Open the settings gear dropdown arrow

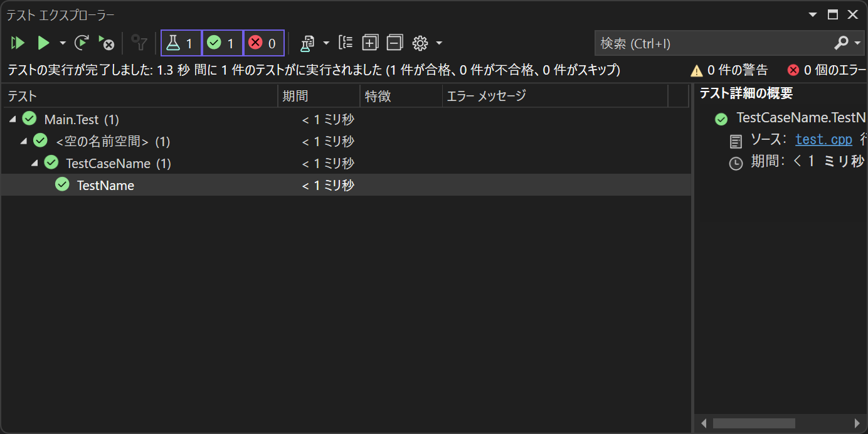[439, 43]
